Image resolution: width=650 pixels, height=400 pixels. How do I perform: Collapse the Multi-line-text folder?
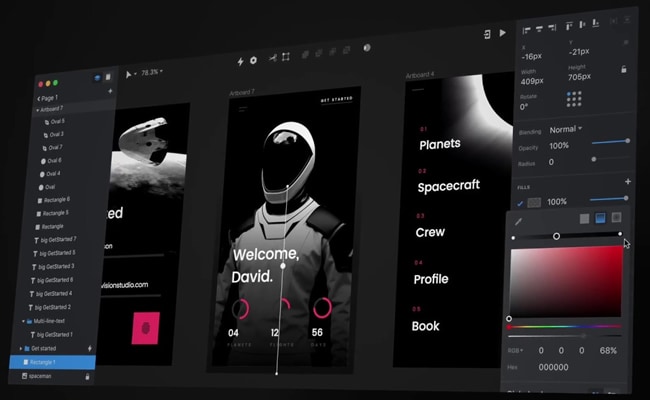(x=23, y=321)
